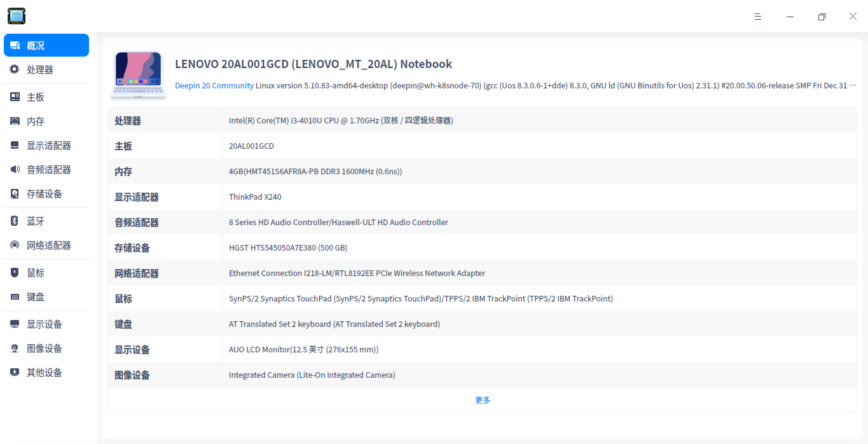868x444 pixels.
Task: Click the 其他设备 icon in sidebar
Action: pyautogui.click(x=15, y=372)
